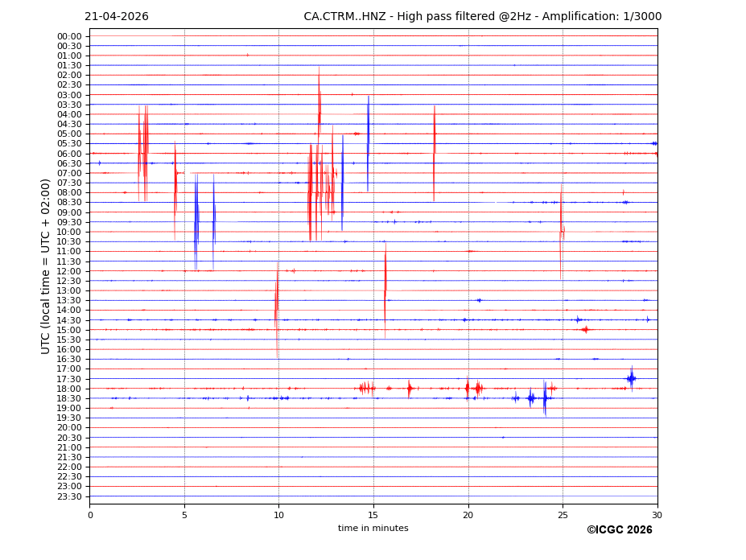The width and height of the screenshot is (746, 560).
Task: Click the UTC local time y-axis label
Action: coord(46,266)
